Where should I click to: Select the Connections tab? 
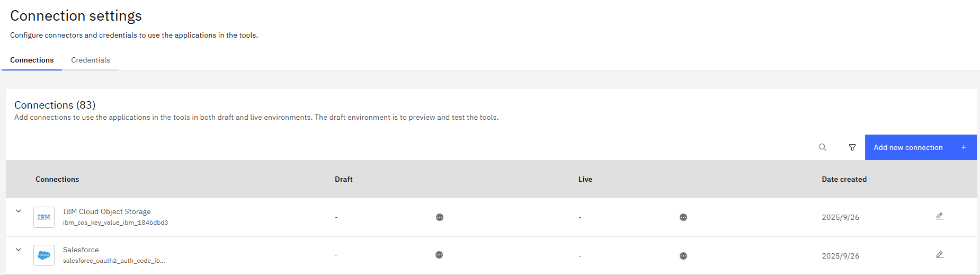(32, 60)
